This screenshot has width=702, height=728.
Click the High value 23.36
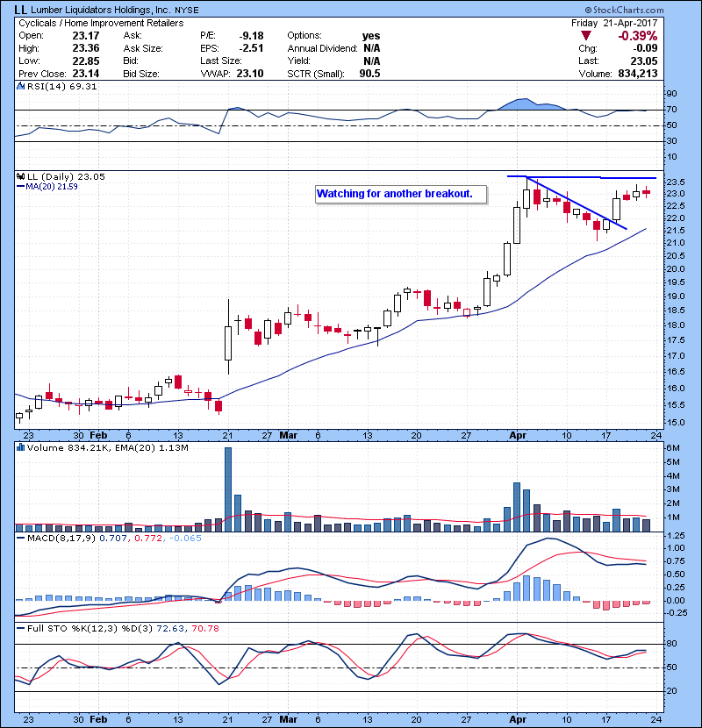[86, 48]
